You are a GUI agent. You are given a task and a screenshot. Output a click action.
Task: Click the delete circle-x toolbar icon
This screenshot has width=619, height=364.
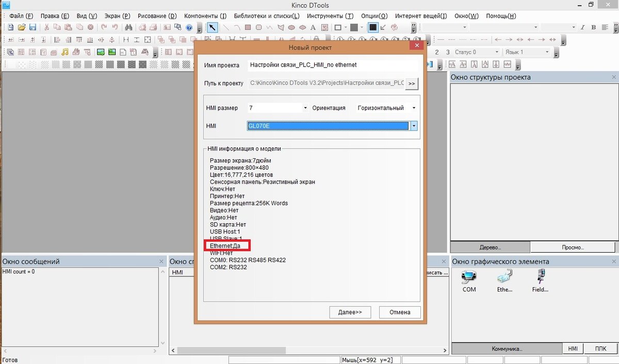pos(91,27)
